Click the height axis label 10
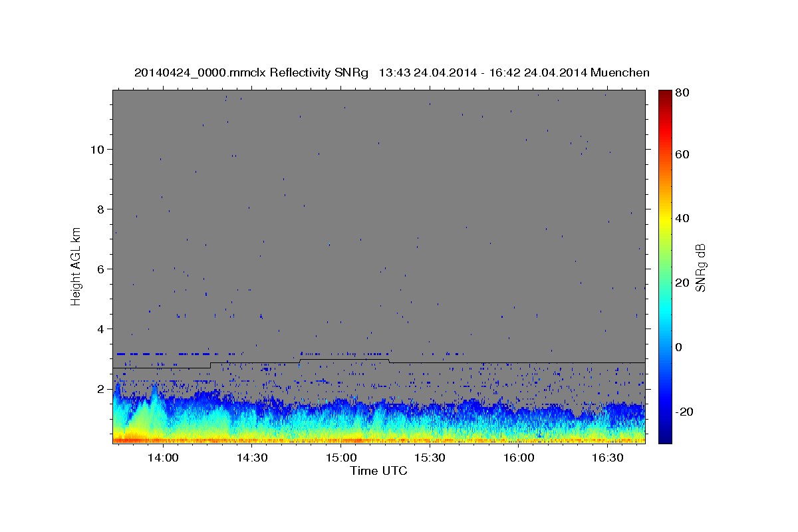Screen dimensions: 798x532 pyautogui.click(x=98, y=149)
